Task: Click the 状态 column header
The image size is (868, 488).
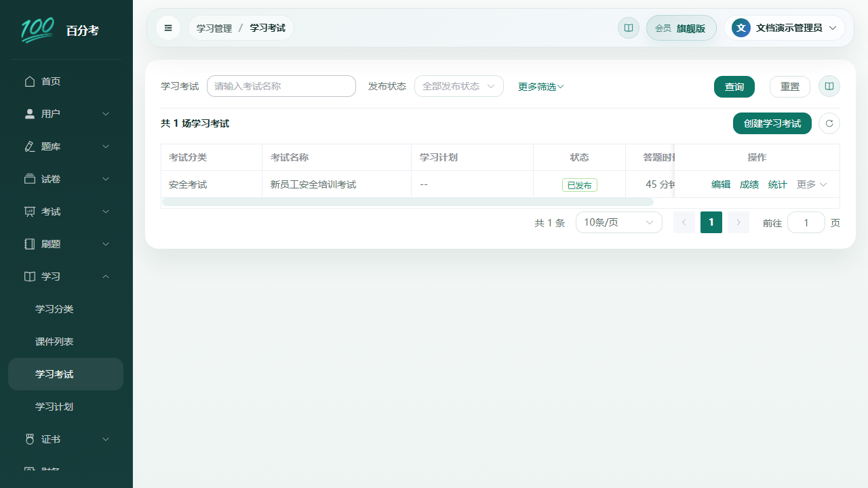Action: coord(580,157)
